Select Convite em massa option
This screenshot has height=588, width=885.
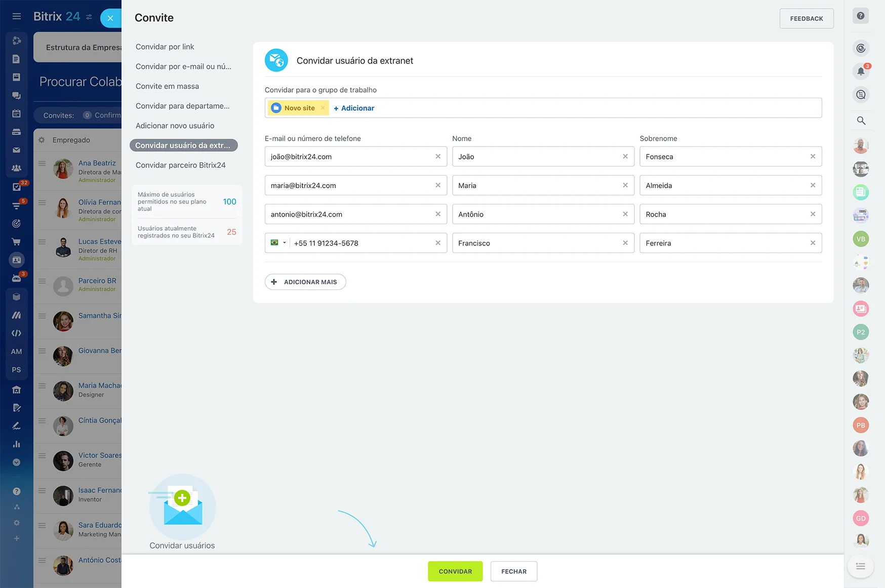(167, 86)
